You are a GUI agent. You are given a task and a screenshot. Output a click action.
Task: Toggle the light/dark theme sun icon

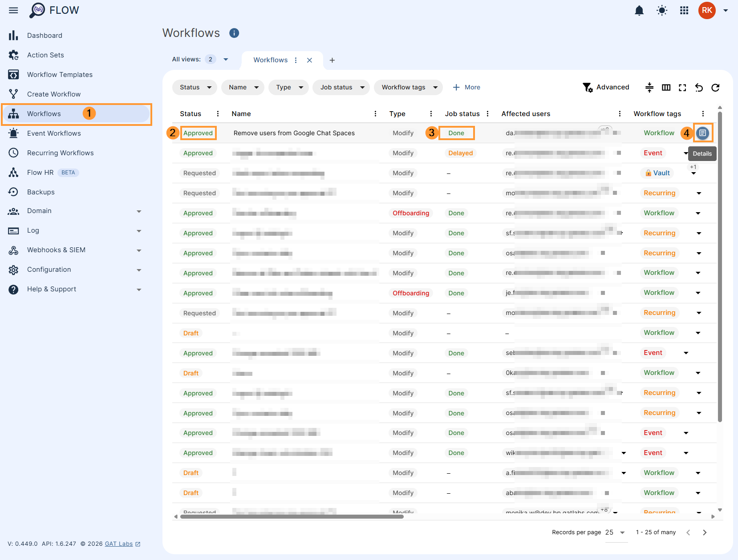pyautogui.click(x=662, y=10)
